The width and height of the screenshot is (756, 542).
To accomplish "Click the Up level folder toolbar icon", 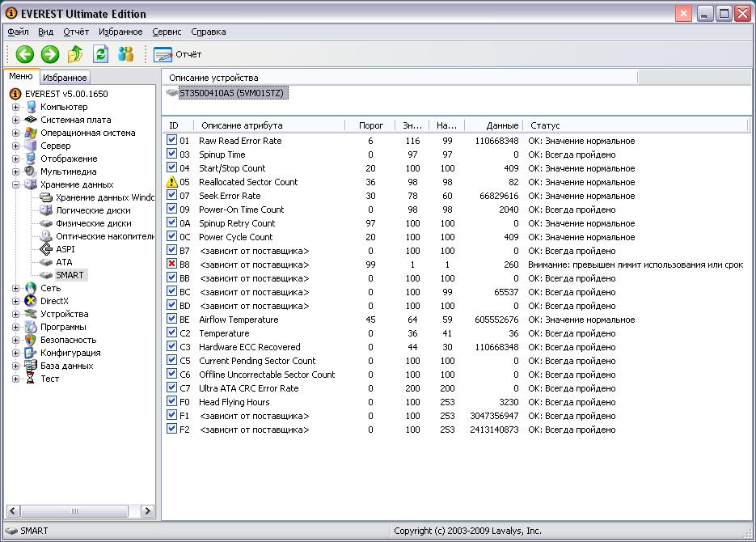I will point(75,54).
